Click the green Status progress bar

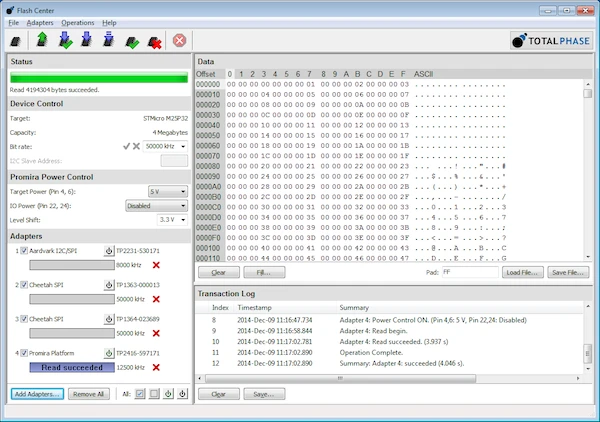(99, 78)
